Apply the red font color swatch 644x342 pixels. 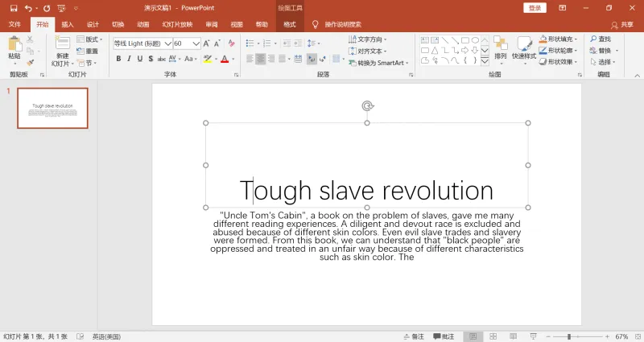pos(225,59)
